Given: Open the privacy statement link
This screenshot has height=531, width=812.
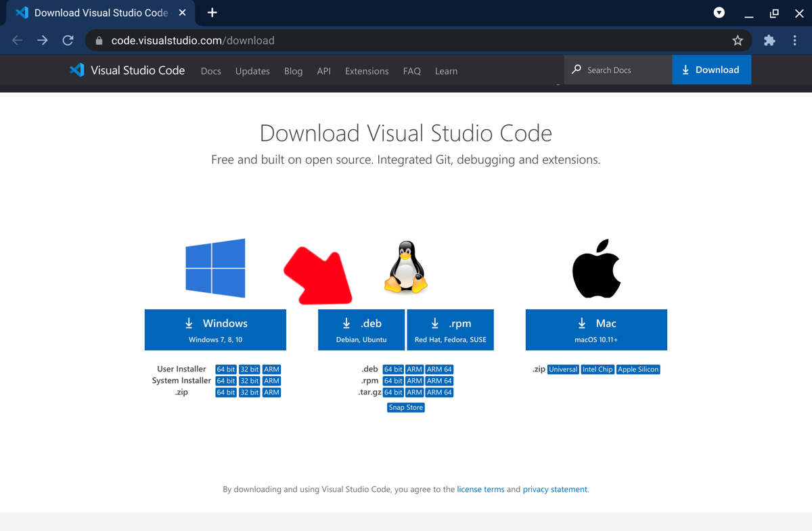Looking at the screenshot, I should pyautogui.click(x=555, y=489).
